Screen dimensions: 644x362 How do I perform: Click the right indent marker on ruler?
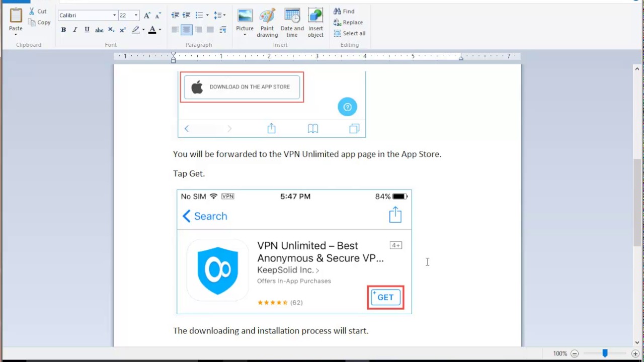pos(461,58)
